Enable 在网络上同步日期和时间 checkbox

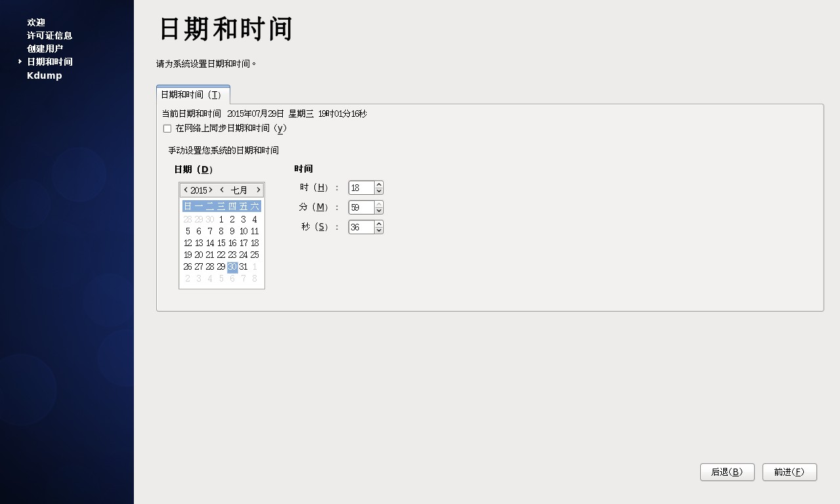[167, 129]
